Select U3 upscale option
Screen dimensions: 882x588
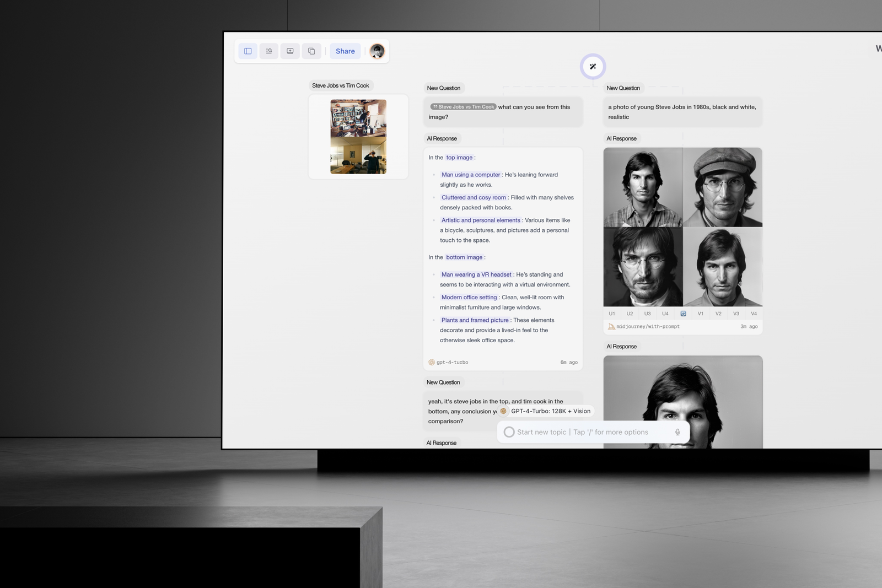[648, 314]
